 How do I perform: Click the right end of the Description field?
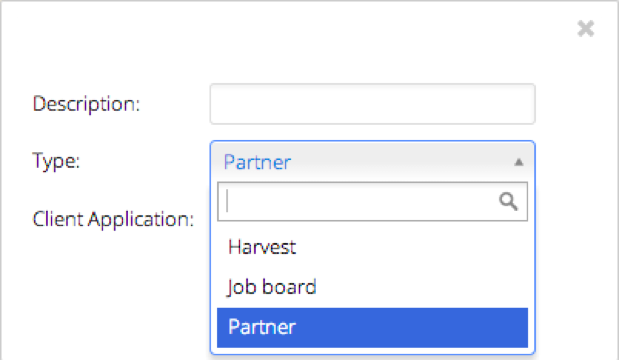tap(521, 104)
